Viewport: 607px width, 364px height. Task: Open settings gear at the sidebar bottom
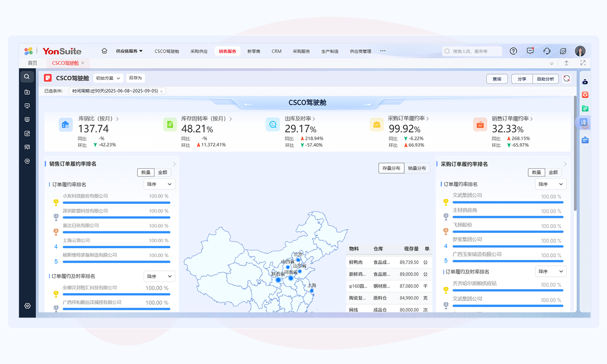pos(27,306)
